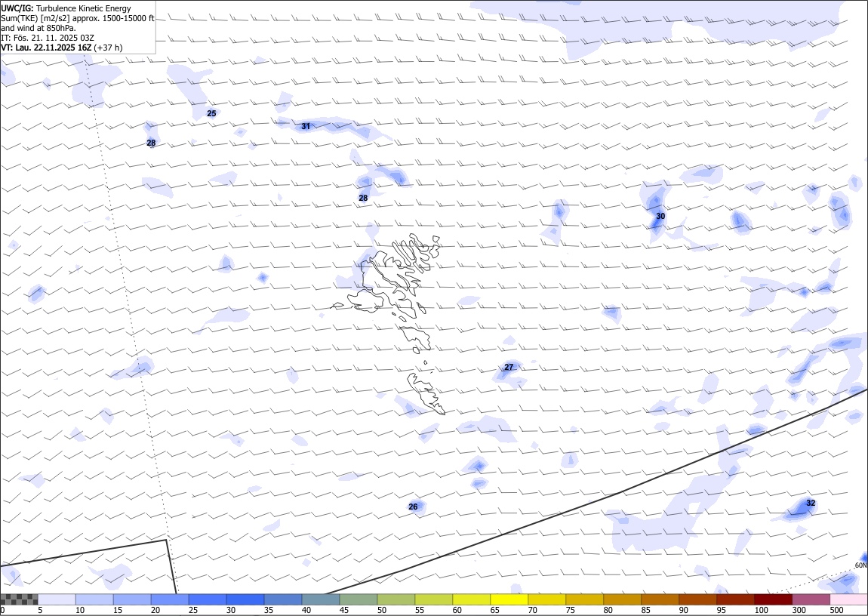This screenshot has height=616, width=868.
Task: Select the 40–45 gray-blue swatch
Action: pos(321,599)
